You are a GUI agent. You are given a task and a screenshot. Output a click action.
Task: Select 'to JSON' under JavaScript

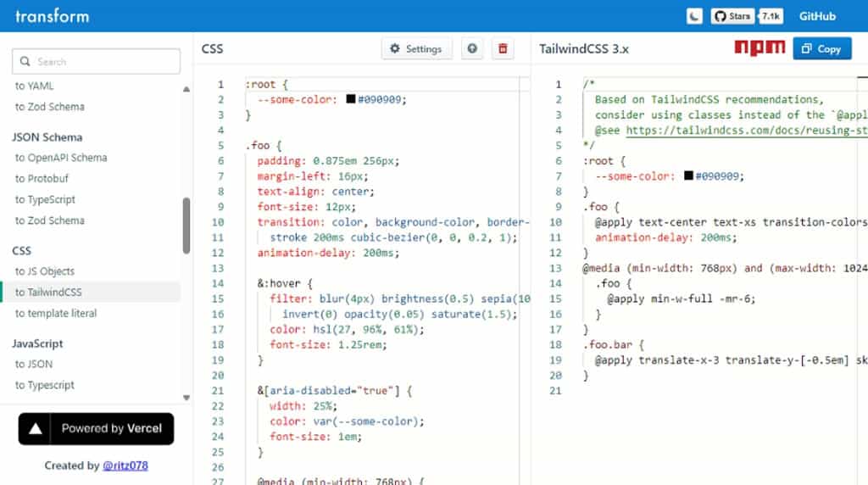coord(34,365)
